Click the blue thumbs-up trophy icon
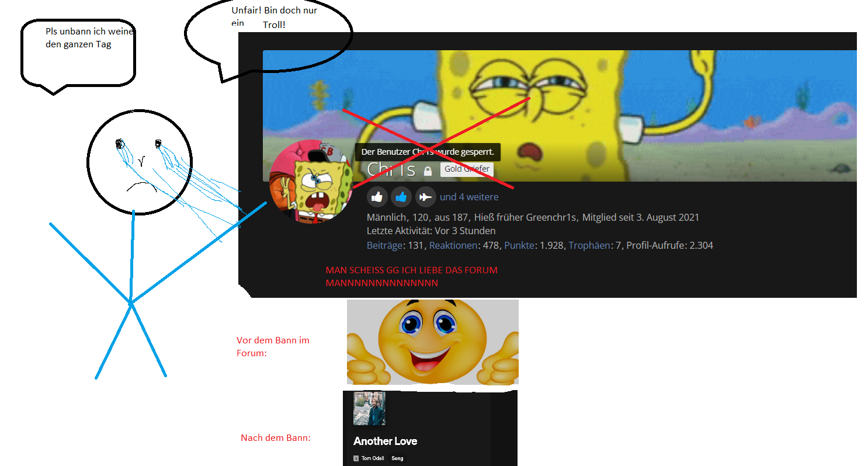Viewport: 868px width, 466px height. pos(401,197)
